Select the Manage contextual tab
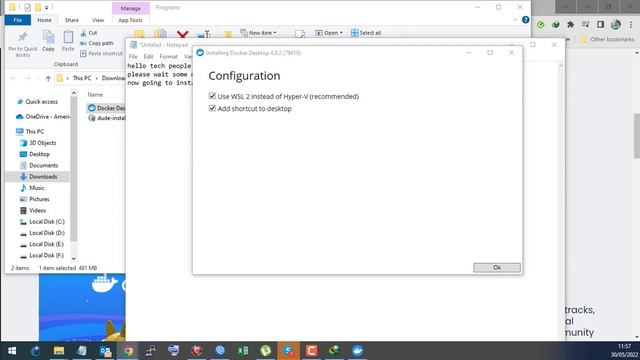 131,8
